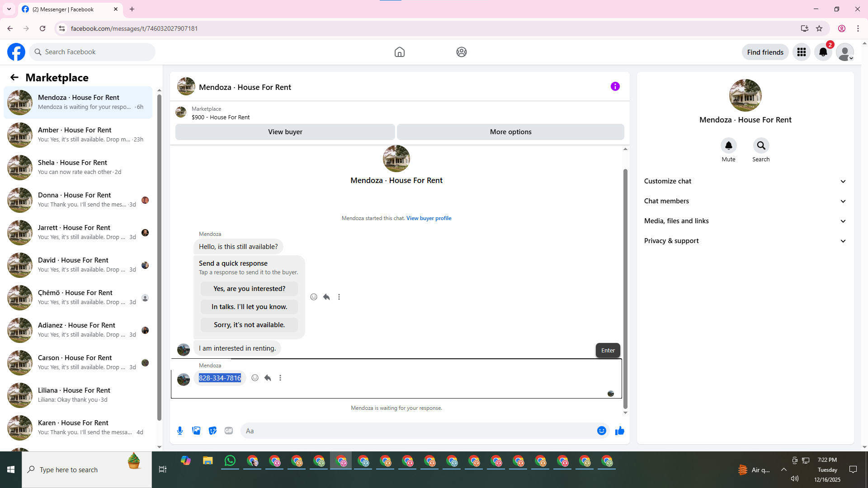This screenshot has height=488, width=868.
Task: Open the notifications bell
Action: [x=823, y=52]
